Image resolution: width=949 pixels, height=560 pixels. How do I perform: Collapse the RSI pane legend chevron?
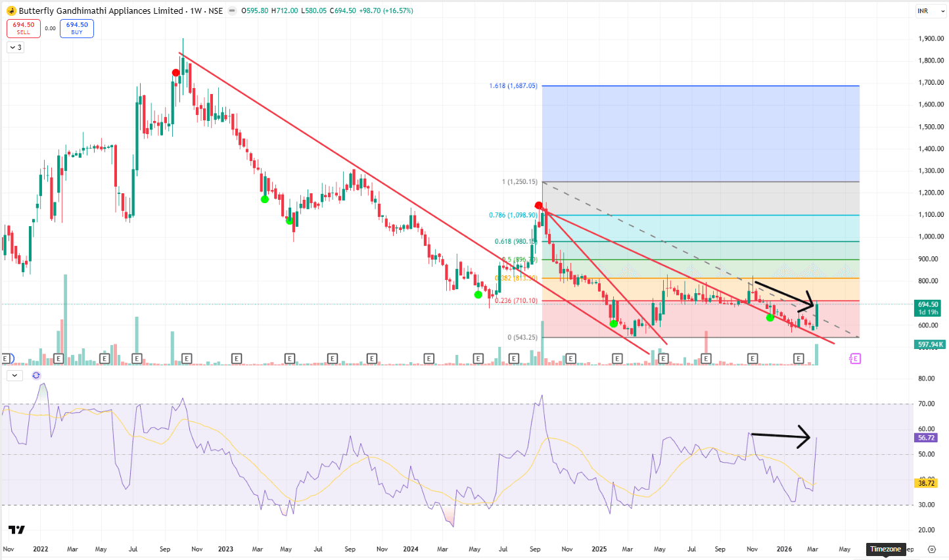[15, 375]
